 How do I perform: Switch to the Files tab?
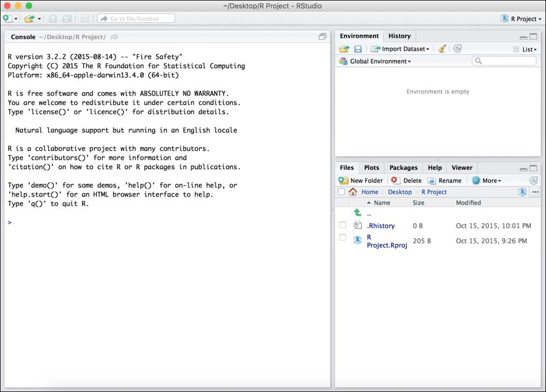[347, 168]
